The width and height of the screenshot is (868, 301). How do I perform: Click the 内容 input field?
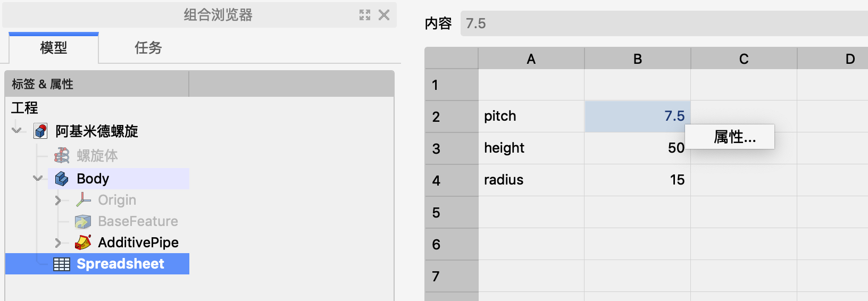pyautogui.click(x=660, y=23)
